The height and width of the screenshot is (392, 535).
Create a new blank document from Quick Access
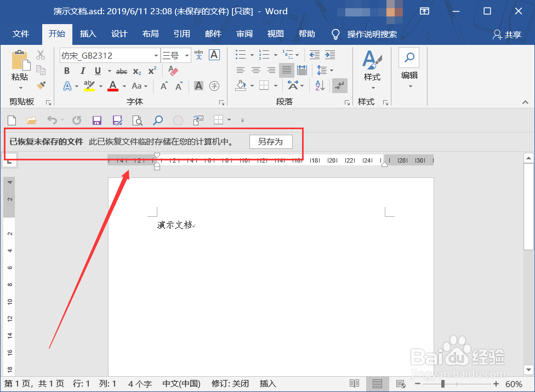click(x=12, y=120)
